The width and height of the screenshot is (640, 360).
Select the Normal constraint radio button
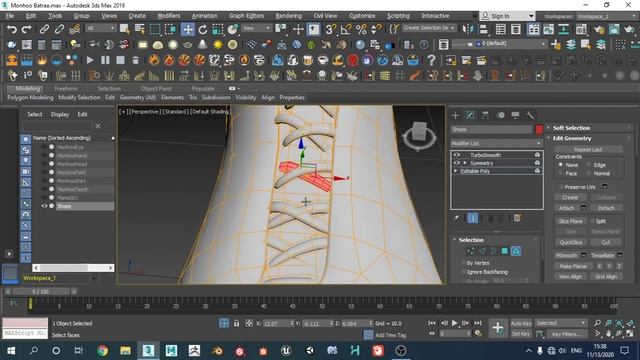[x=589, y=173]
